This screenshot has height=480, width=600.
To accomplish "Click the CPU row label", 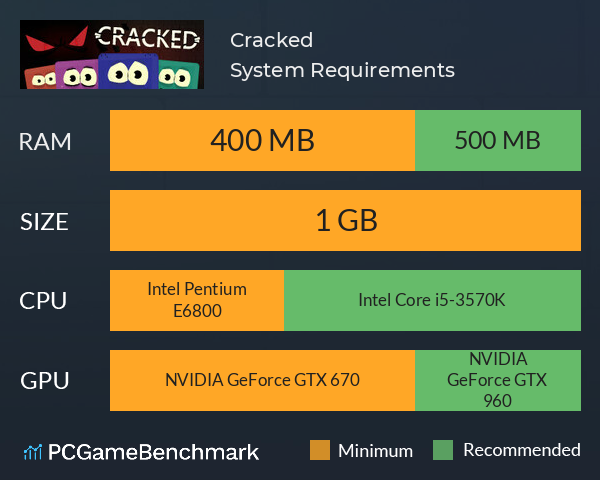I will pos(43,301).
